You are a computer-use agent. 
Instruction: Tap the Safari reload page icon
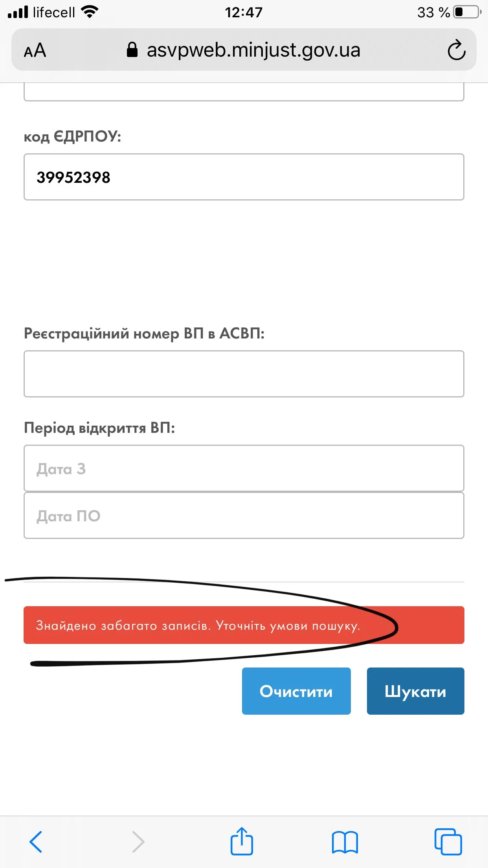[456, 50]
